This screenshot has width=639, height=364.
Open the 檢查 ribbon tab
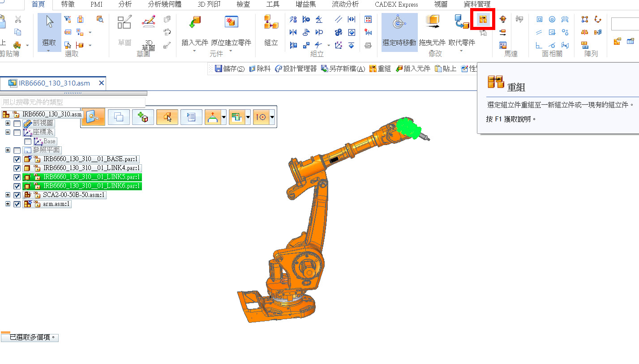pyautogui.click(x=243, y=4)
